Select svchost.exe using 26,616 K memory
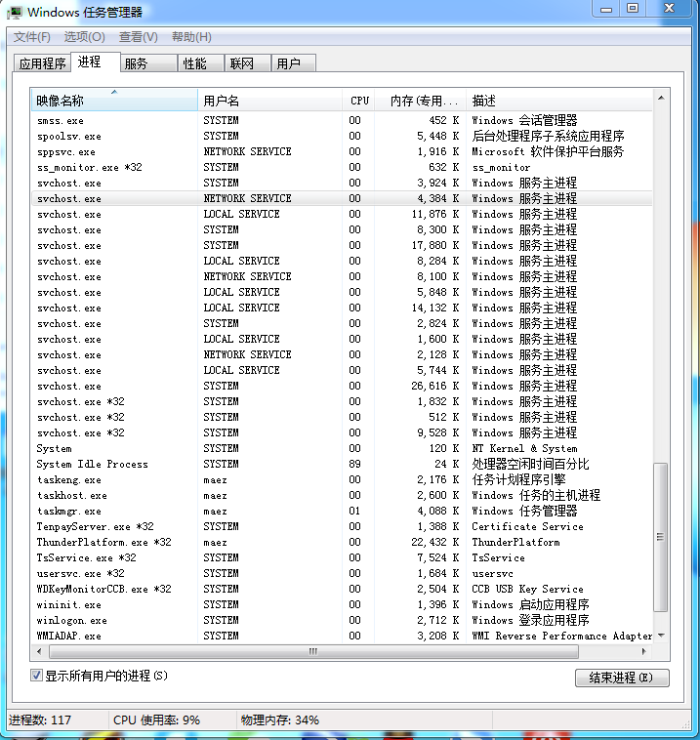 (342, 386)
